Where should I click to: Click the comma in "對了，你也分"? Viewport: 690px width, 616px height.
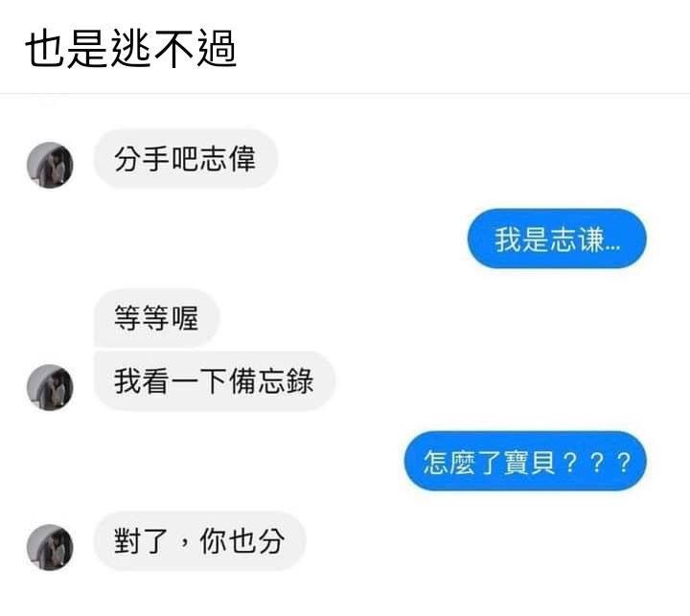184,545
